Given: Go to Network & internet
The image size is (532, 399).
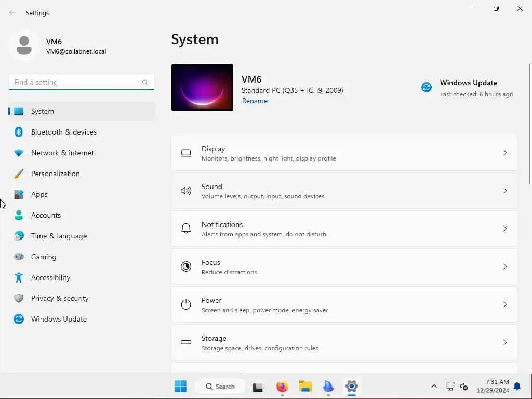Looking at the screenshot, I should pos(82,153).
